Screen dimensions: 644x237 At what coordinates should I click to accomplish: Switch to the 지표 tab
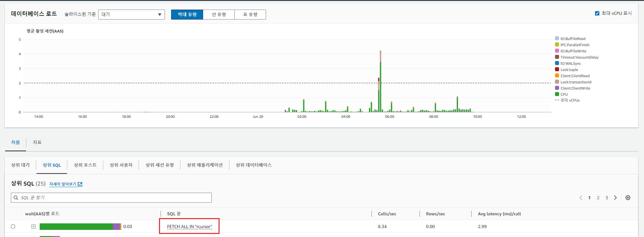coord(37,142)
